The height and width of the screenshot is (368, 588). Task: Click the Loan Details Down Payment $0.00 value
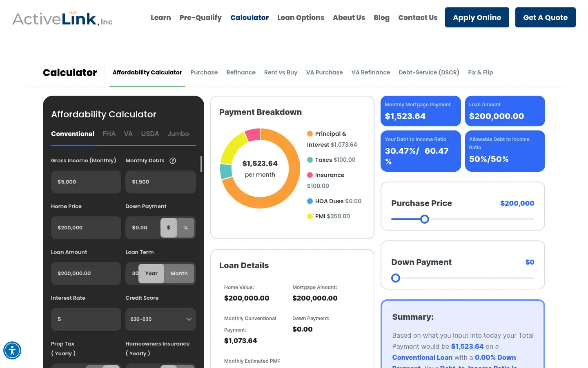pos(303,329)
